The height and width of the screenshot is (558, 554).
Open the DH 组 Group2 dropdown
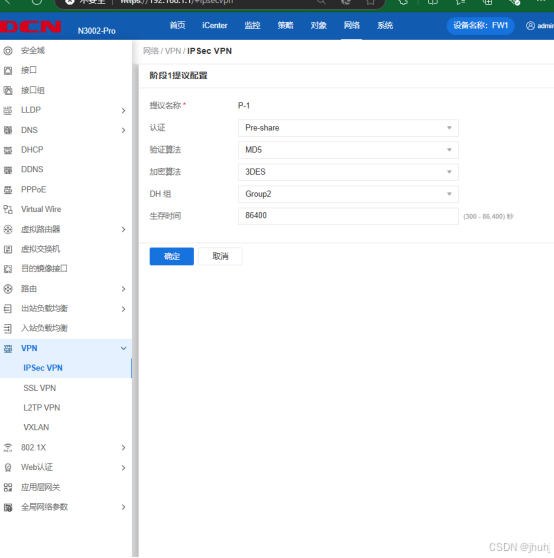[348, 194]
